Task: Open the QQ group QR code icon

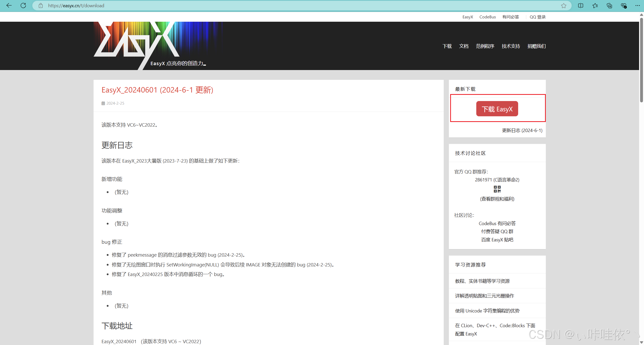Action: (x=497, y=189)
